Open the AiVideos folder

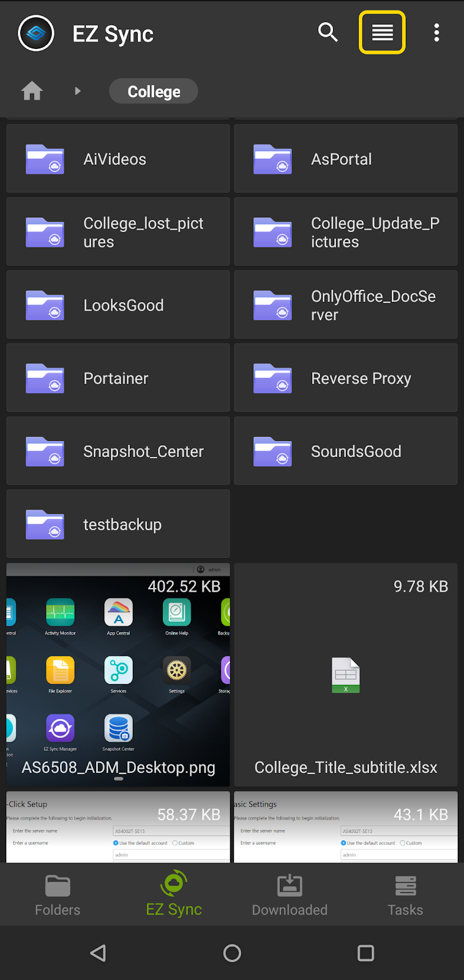(x=118, y=159)
